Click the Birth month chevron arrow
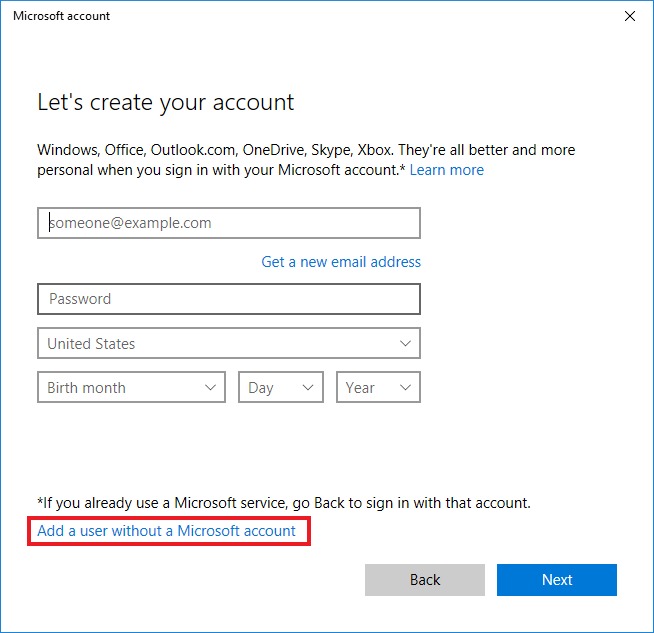The image size is (654, 633). (x=211, y=388)
